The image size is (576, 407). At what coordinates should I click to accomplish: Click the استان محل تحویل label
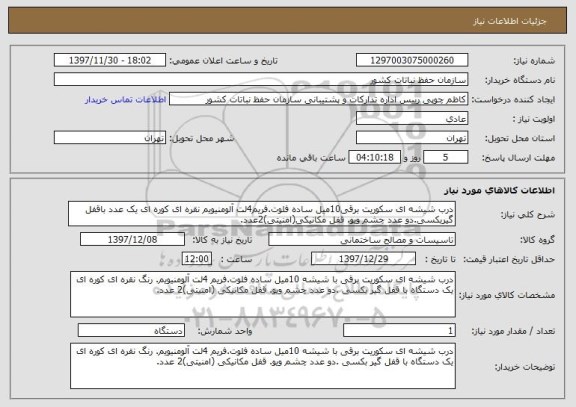(520, 139)
